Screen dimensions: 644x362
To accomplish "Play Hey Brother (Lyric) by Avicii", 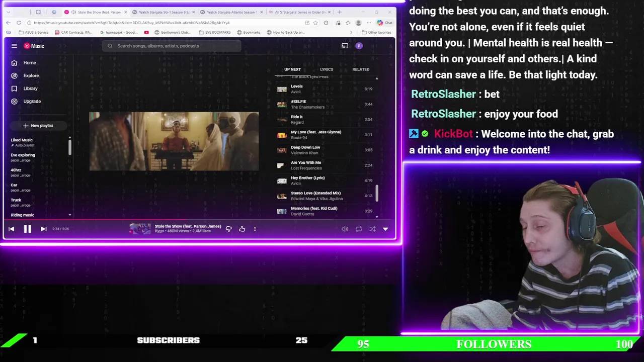I will coord(326,180).
